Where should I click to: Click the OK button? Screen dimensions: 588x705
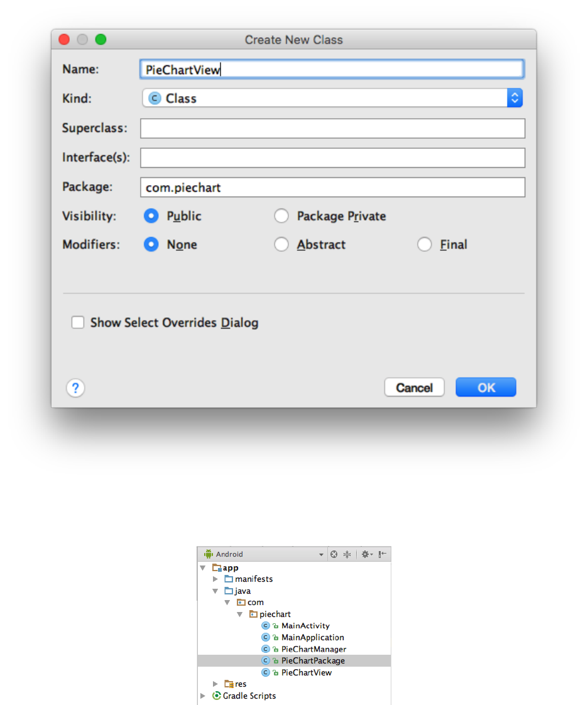click(x=486, y=387)
